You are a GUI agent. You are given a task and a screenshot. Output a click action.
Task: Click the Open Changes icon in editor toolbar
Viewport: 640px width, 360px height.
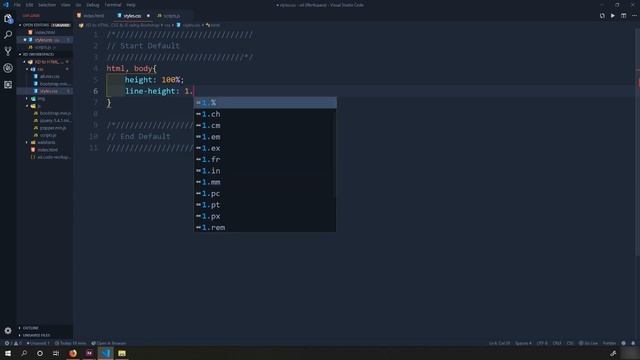point(602,16)
